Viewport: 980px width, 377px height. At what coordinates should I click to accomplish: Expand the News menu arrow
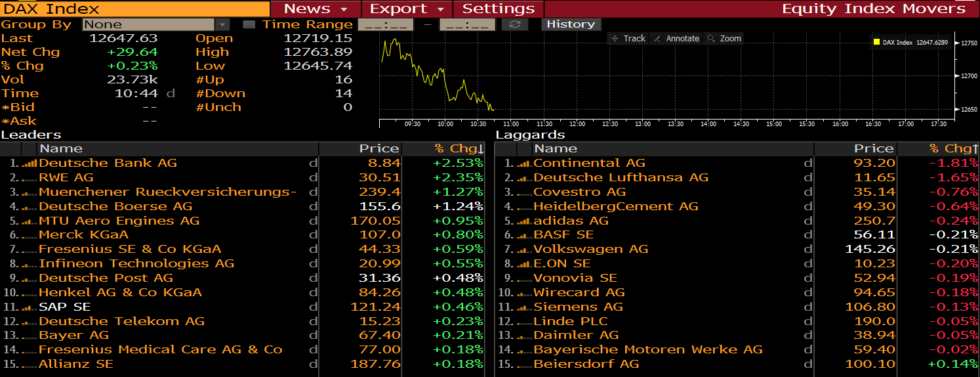[x=344, y=9]
